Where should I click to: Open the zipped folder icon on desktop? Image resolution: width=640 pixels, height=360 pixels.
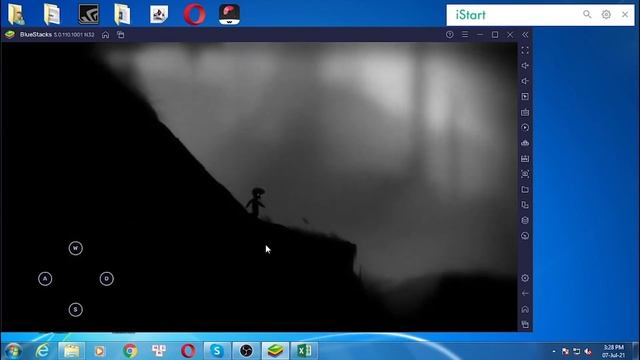tap(122, 14)
